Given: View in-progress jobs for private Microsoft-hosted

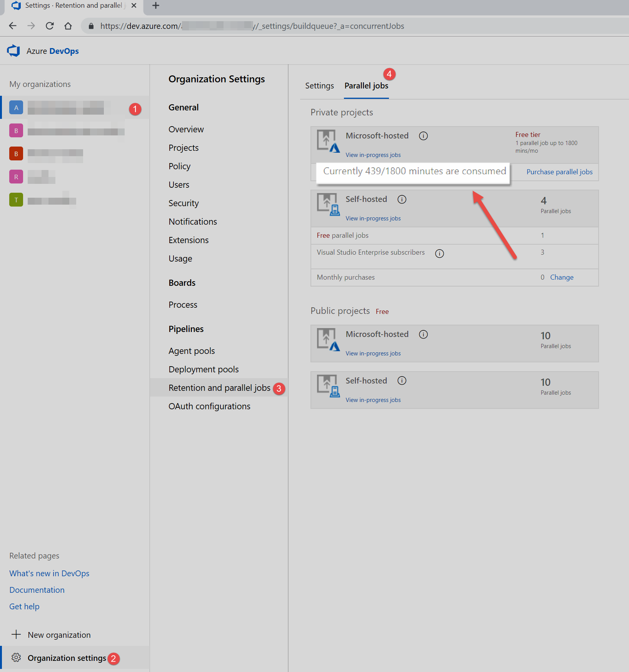Looking at the screenshot, I should pyautogui.click(x=373, y=155).
